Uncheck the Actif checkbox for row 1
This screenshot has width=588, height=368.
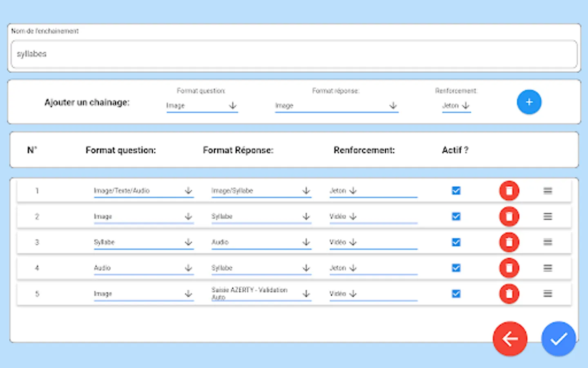coord(456,191)
